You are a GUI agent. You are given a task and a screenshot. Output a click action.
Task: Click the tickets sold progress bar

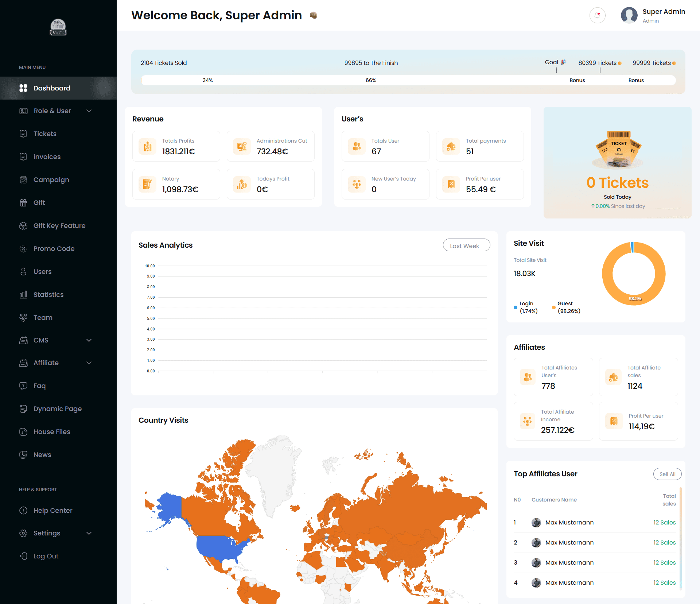[408, 80]
